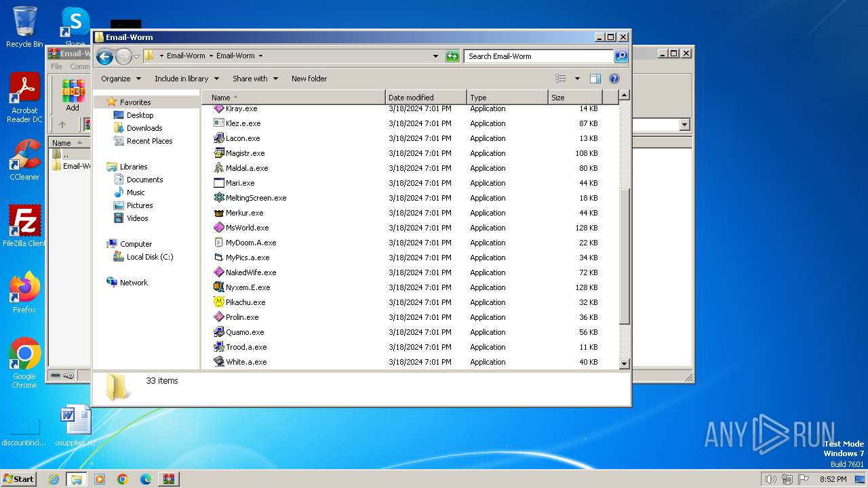Sort files by Type column header

[507, 98]
